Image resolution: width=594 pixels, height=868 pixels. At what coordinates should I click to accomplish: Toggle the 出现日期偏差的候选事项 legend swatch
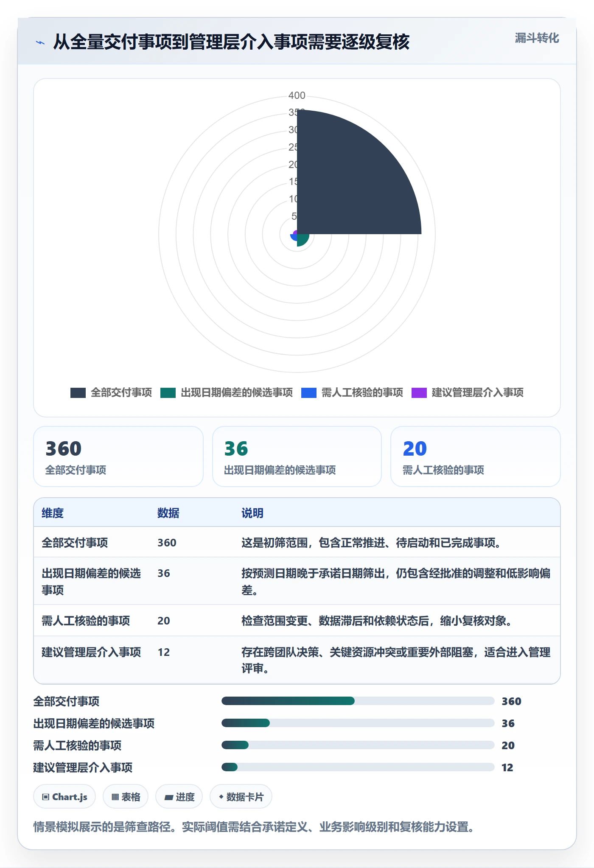(x=168, y=393)
